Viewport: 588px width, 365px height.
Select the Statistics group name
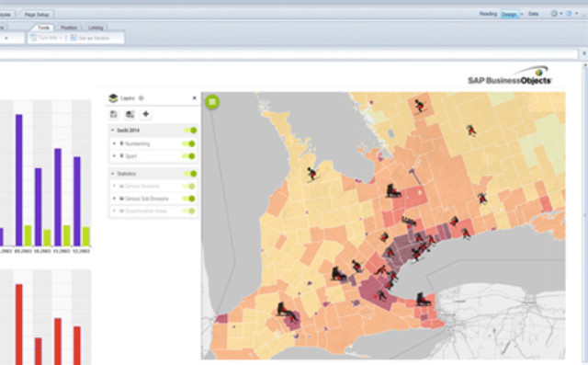[127, 174]
